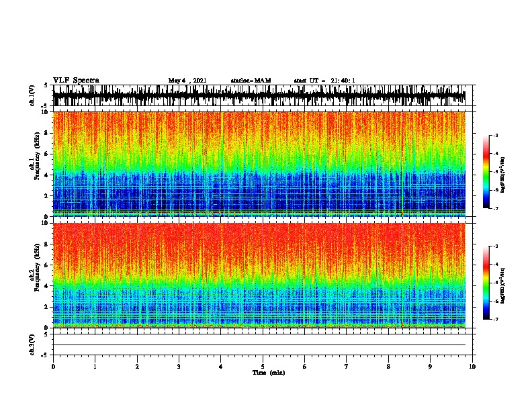Click the ch.3(V) axis label
The width and height of the screenshot is (532, 411).
[32, 345]
